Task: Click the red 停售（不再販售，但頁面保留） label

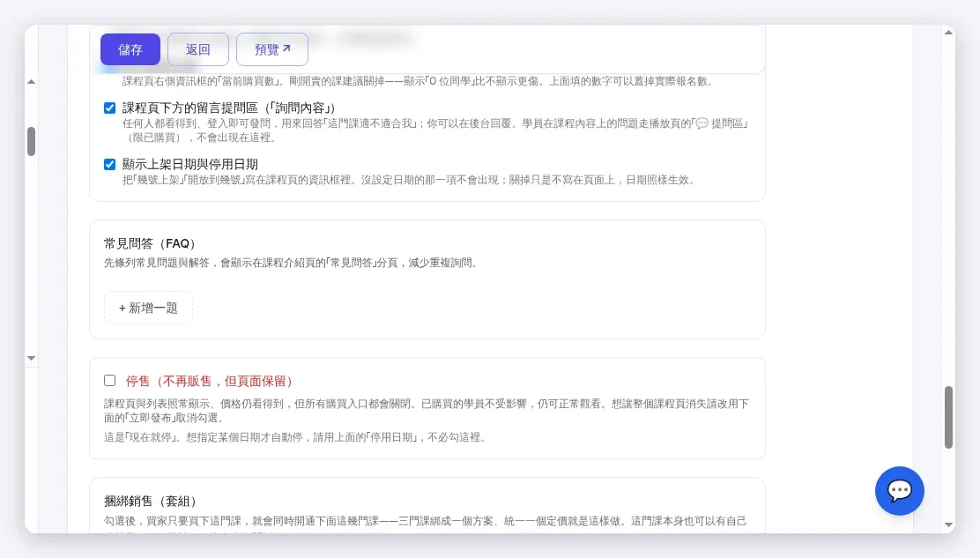Action: [212, 381]
